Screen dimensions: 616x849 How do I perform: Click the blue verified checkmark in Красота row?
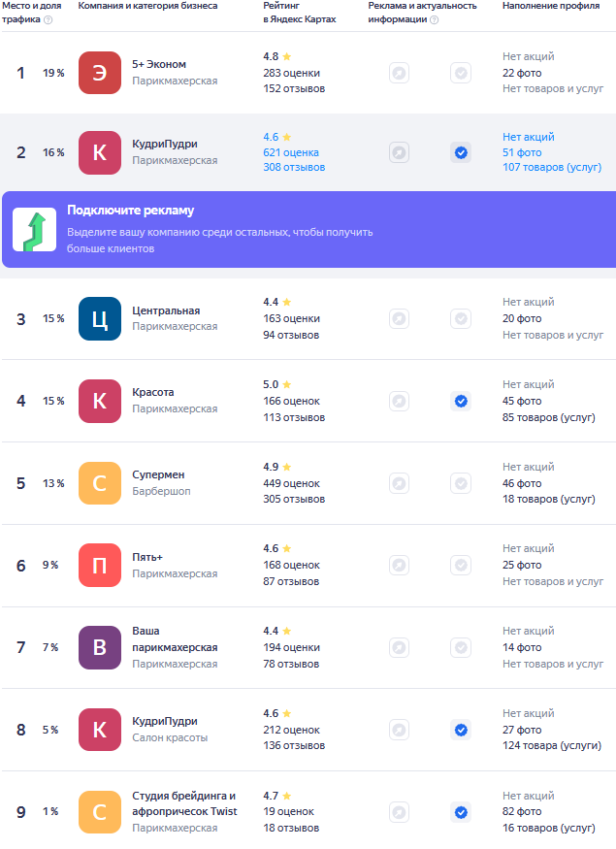pyautogui.click(x=461, y=401)
